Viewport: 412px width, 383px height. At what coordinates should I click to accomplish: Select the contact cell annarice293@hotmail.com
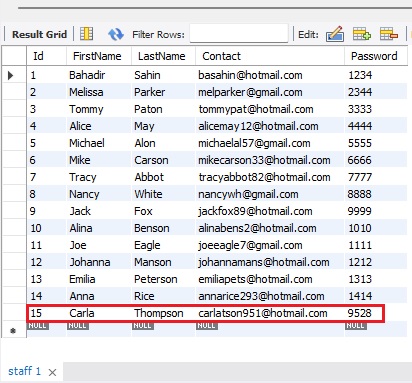[x=270, y=296]
